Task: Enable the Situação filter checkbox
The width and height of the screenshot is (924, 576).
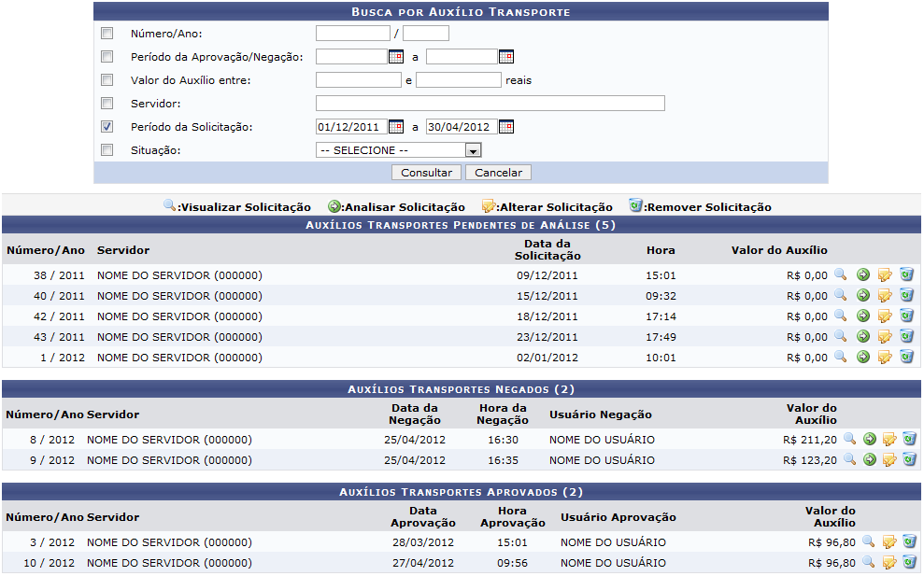Action: point(107,149)
